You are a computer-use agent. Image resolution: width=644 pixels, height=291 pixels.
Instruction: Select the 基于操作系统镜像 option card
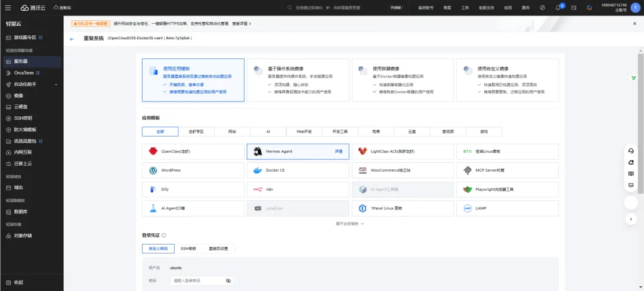pyautogui.click(x=298, y=80)
